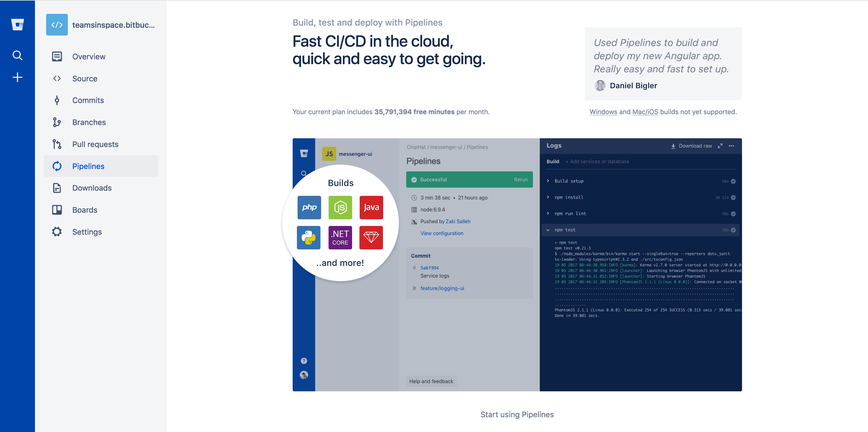Select the Python build icon
The image size is (868, 432).
[x=308, y=237]
